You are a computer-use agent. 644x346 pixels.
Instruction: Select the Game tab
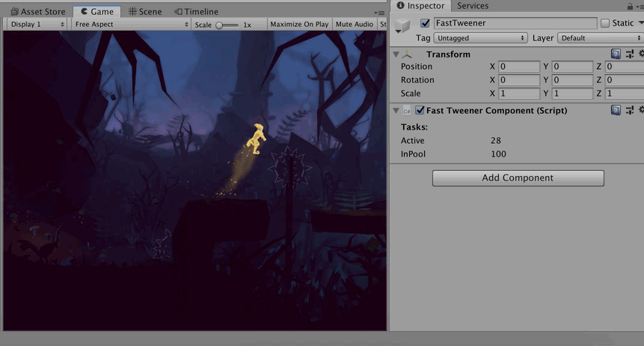(97, 11)
